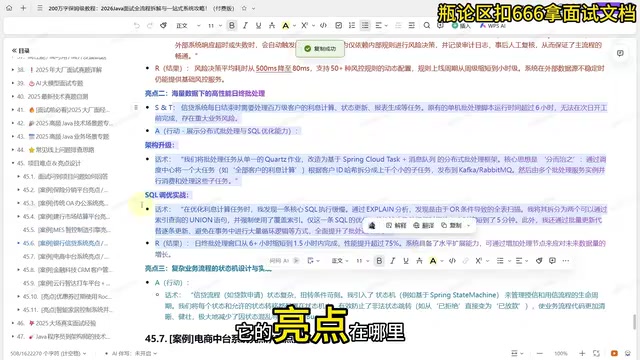Click the feedback face icon in status bar

tap(628, 353)
